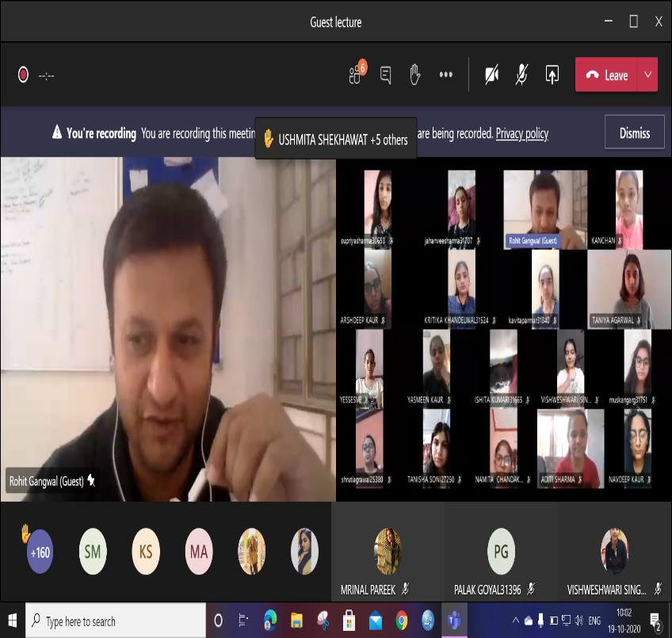This screenshot has height=638, width=672.
Task: Dismiss the recording notification banner
Action: click(634, 133)
